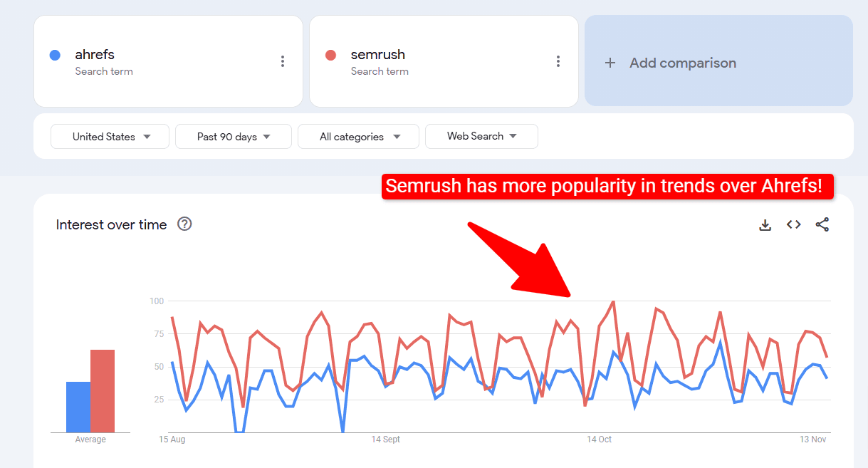Open the All categories dropdown
This screenshot has height=468, width=868.
point(358,136)
